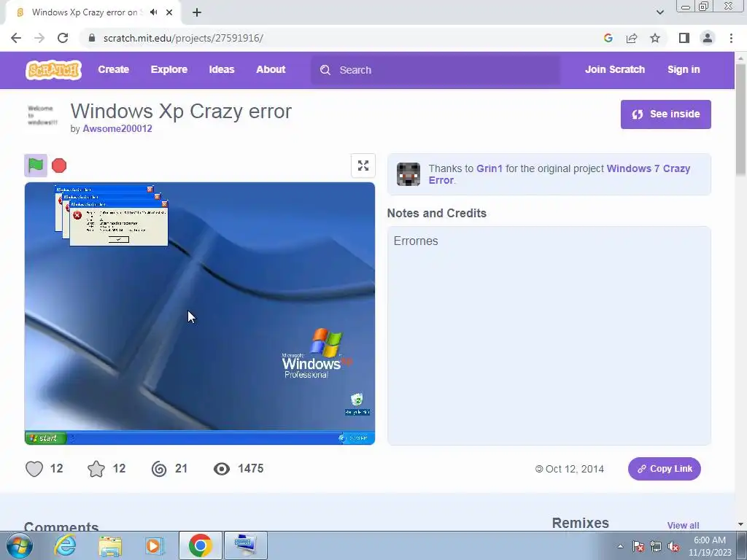Image resolution: width=747 pixels, height=560 pixels.
Task: Click View all remixes link
Action: (x=683, y=525)
